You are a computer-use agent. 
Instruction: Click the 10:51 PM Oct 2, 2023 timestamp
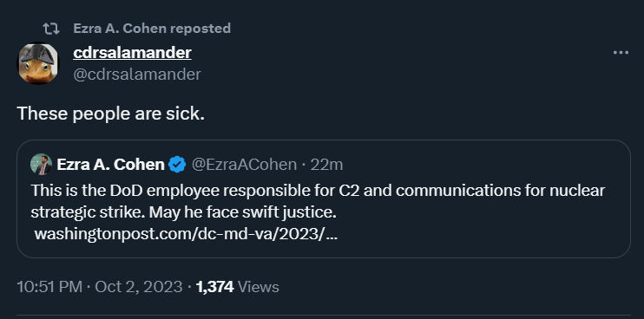[x=100, y=287]
